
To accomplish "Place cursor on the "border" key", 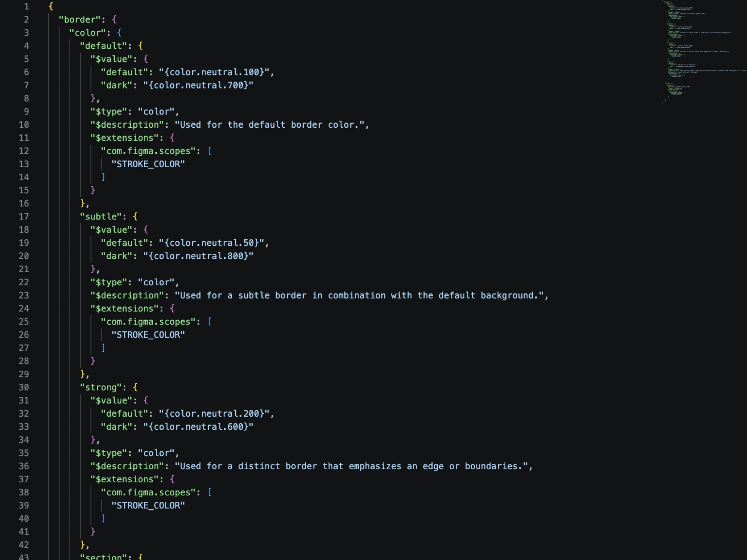I will click(x=80, y=19).
